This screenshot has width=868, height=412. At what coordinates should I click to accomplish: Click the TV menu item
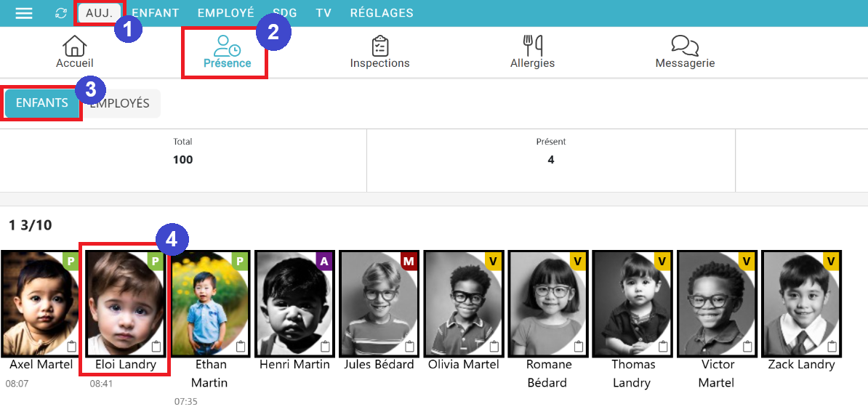[324, 13]
